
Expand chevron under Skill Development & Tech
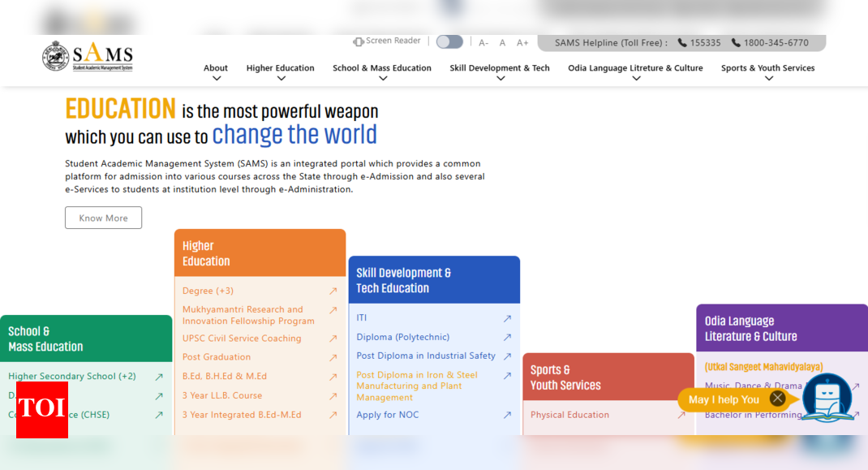point(501,79)
